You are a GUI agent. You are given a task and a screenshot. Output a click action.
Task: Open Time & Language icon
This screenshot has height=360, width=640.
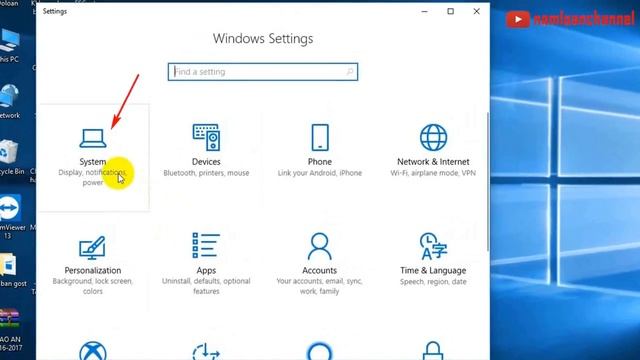433,246
